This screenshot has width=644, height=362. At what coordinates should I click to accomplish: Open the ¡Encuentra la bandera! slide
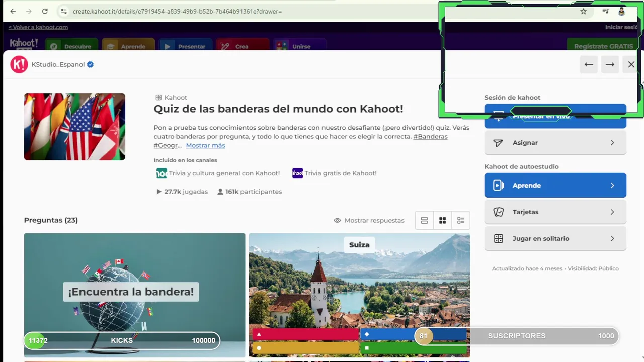[134, 295]
